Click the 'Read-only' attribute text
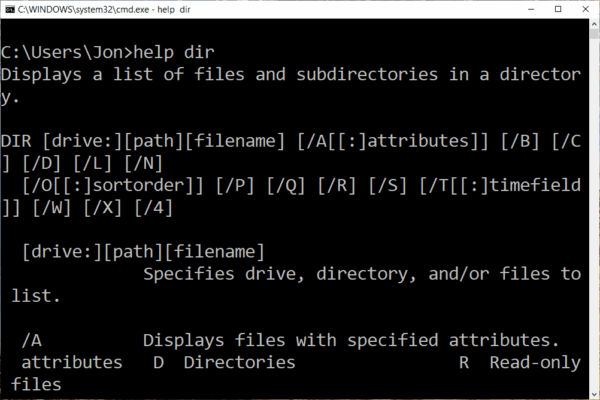The height and width of the screenshot is (400, 600). [x=535, y=363]
